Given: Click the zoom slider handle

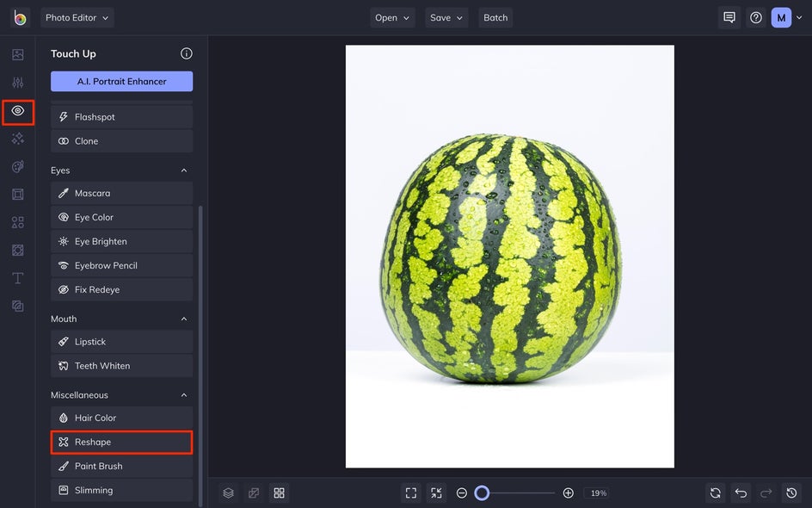Looking at the screenshot, I should pos(482,493).
